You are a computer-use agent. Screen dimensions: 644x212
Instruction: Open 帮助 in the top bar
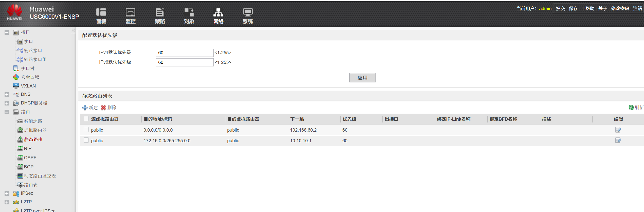590,9
